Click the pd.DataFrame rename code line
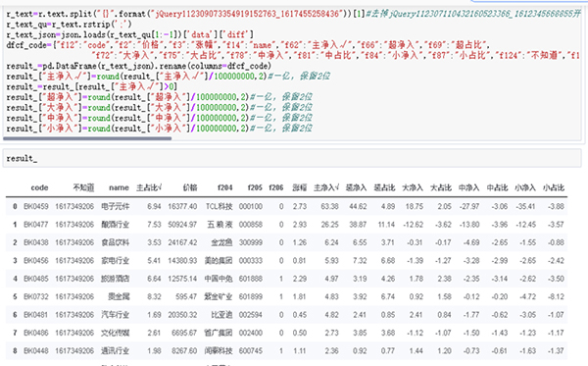 click(139, 66)
